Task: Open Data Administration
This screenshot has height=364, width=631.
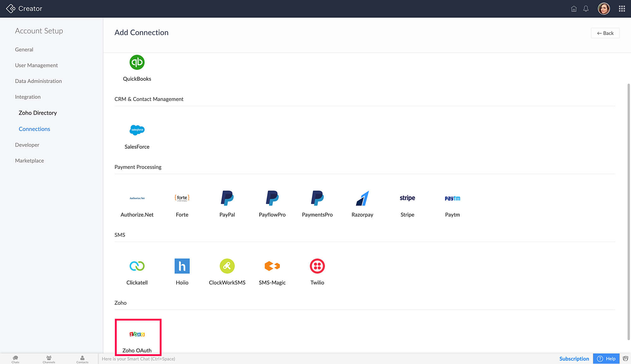Action: coord(38,81)
